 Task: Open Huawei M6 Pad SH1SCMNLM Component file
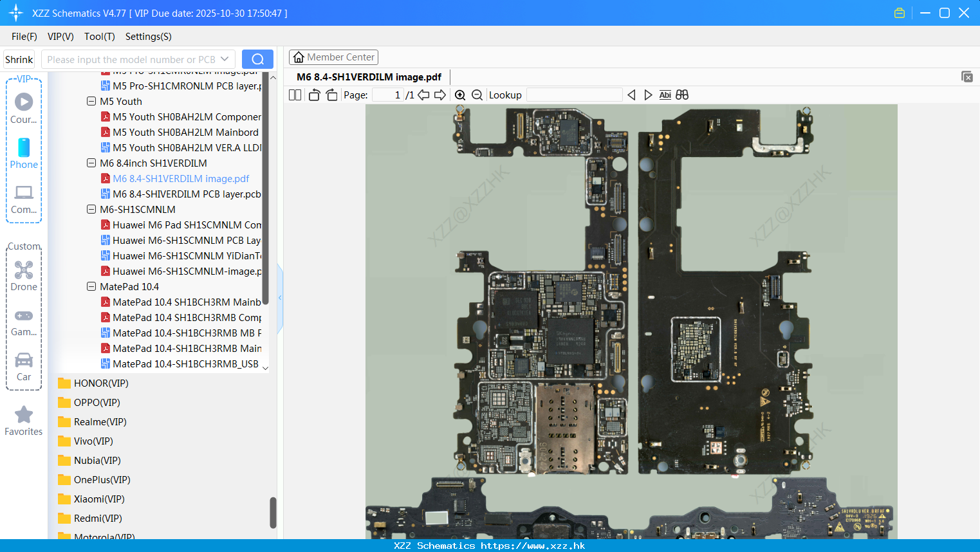click(181, 225)
